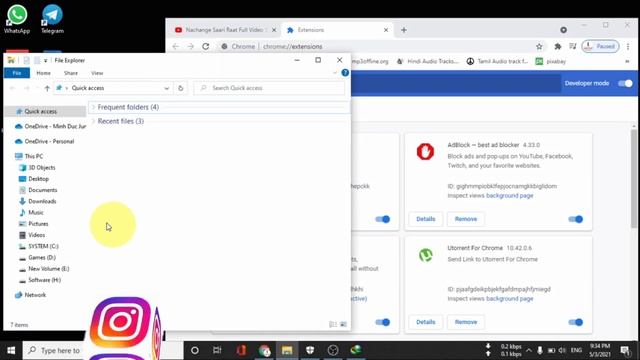This screenshot has height=360, width=640.
Task: Click the Utorrent For Chrome green icon
Action: (425, 255)
